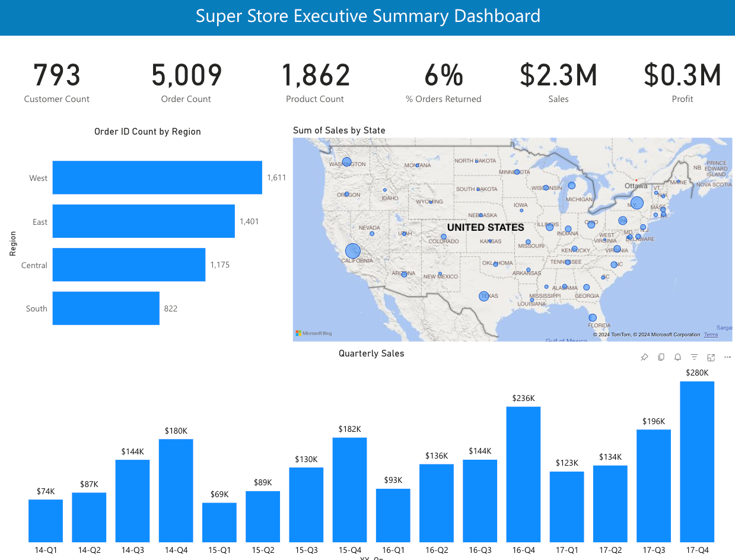The height and width of the screenshot is (560, 735).
Task: Open the Terms link on the map
Action: (710, 334)
